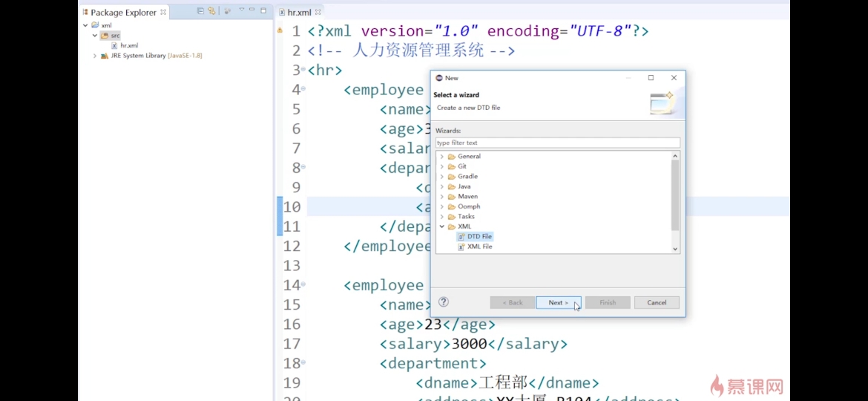Click Next button in New dialog
This screenshot has height=401, width=868.
[559, 302]
